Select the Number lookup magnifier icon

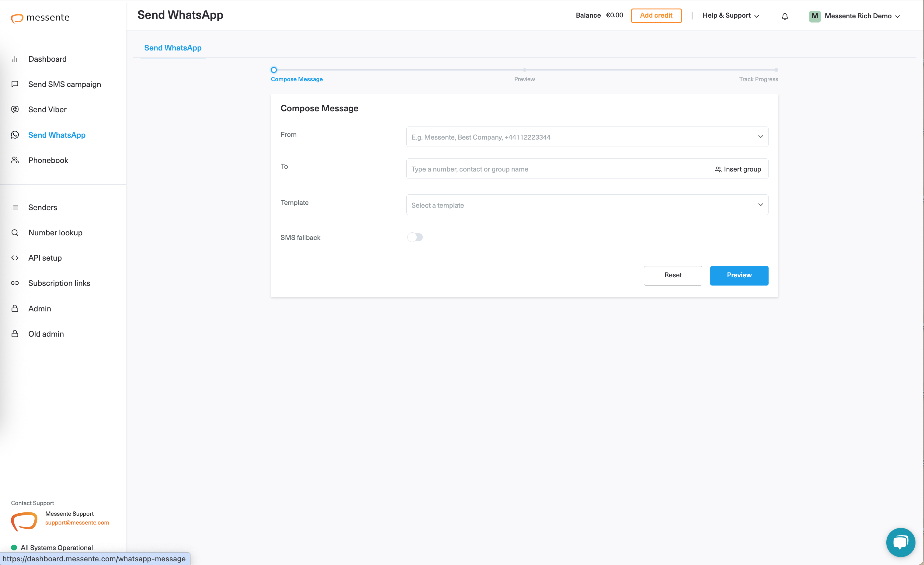pos(15,232)
